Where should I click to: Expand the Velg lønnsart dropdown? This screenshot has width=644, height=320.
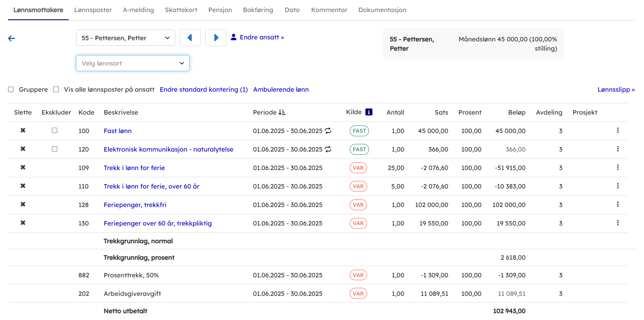pos(133,63)
